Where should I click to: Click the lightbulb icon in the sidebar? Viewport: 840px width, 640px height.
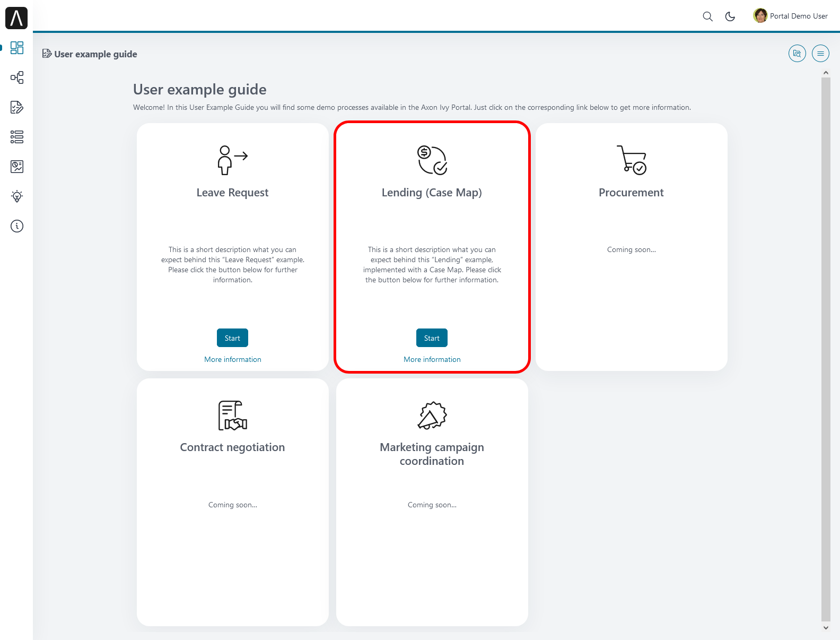coord(17,196)
